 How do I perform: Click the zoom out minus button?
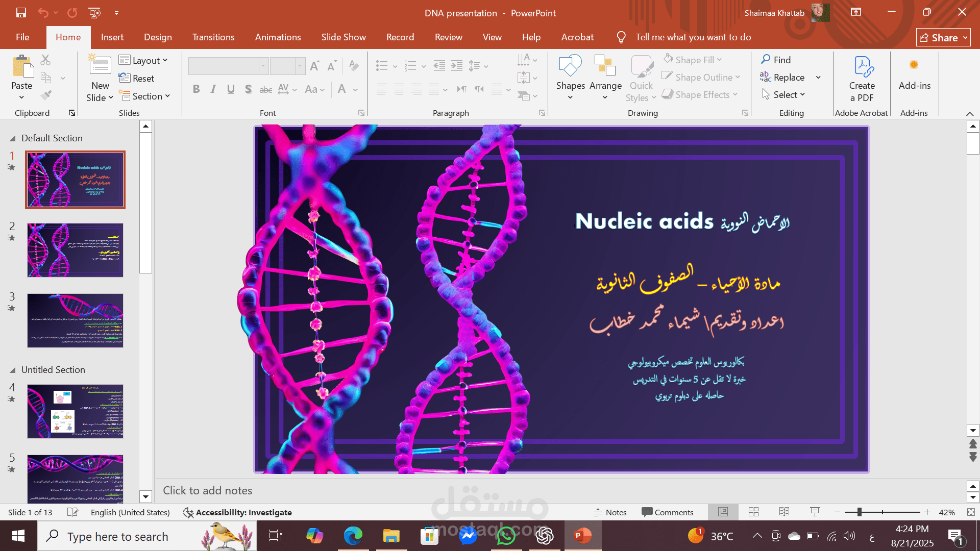pos(837,512)
